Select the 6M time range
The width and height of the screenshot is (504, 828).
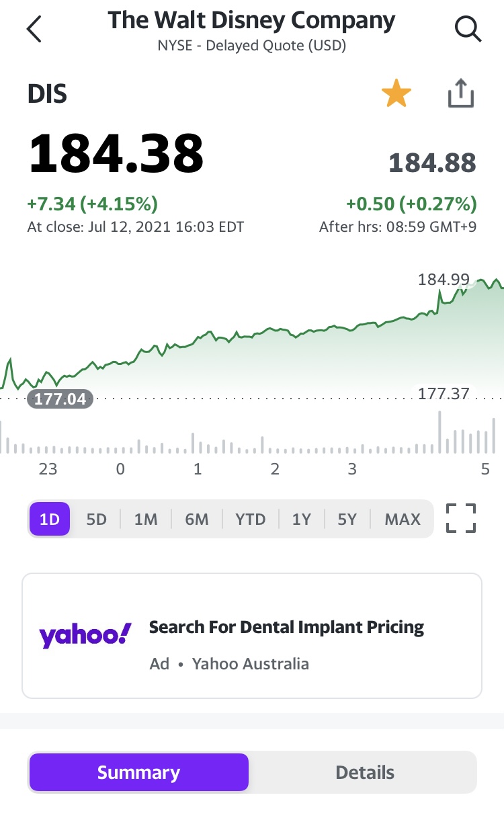pyautogui.click(x=197, y=519)
